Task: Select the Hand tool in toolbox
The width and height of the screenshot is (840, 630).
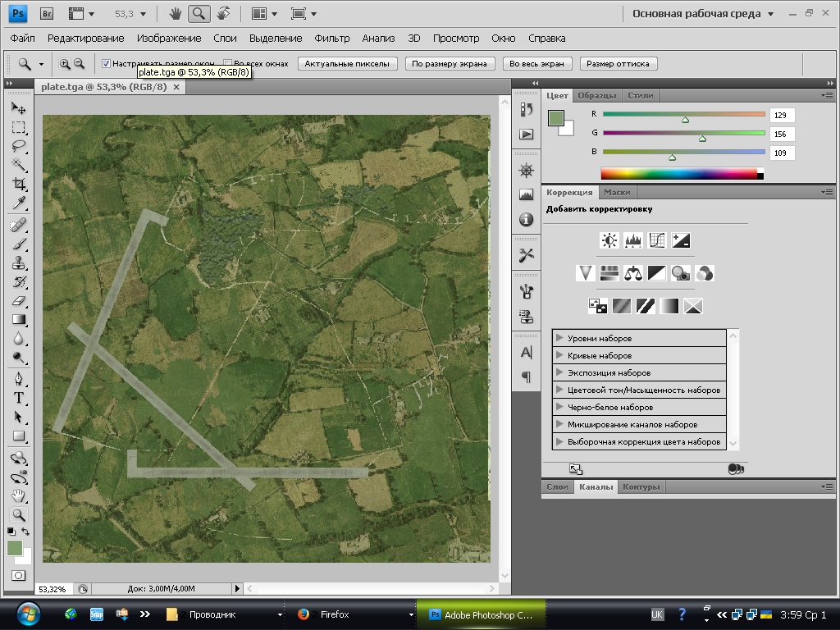Action: pyautogui.click(x=18, y=495)
